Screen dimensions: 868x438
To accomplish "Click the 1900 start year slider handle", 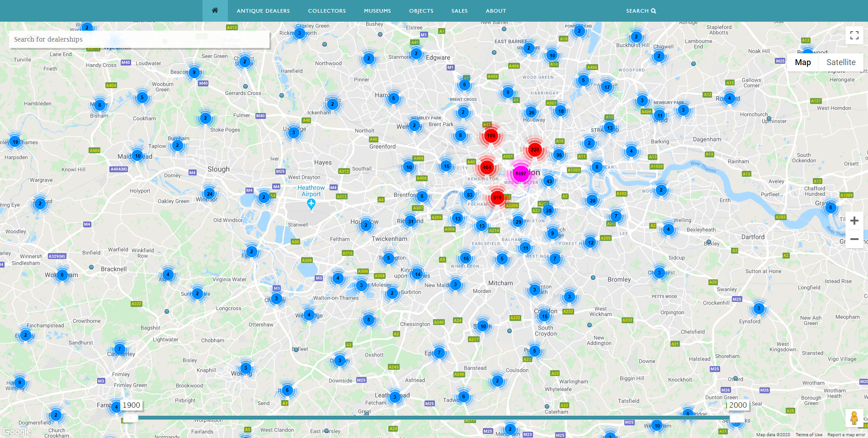I will tap(130, 418).
